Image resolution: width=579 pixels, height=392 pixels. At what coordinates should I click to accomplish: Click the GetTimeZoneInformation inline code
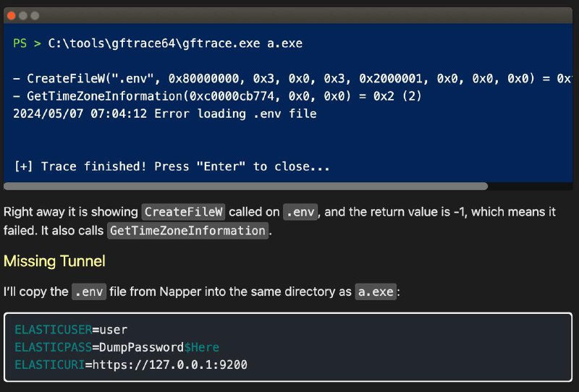click(x=187, y=231)
